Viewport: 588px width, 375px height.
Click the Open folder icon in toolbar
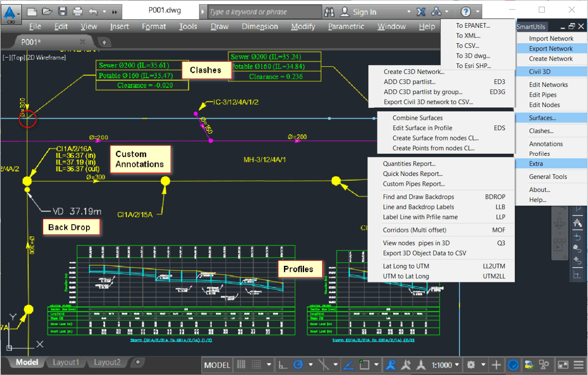click(x=47, y=12)
